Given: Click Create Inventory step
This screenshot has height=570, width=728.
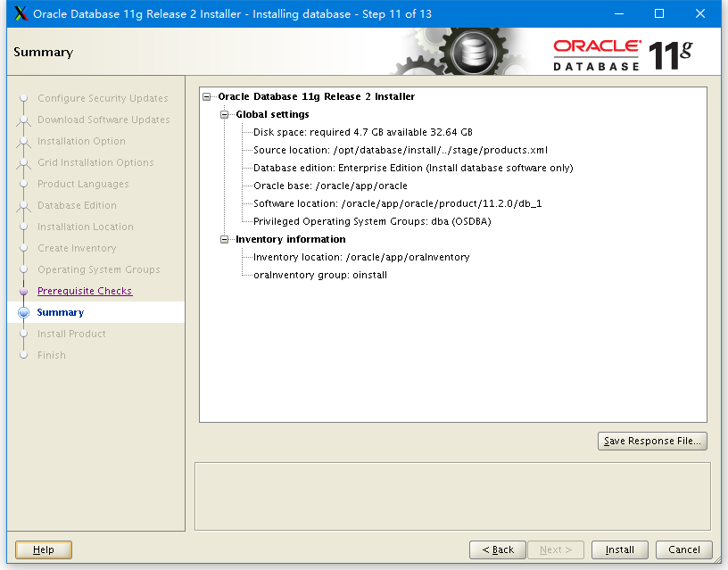Looking at the screenshot, I should pyautogui.click(x=77, y=248).
